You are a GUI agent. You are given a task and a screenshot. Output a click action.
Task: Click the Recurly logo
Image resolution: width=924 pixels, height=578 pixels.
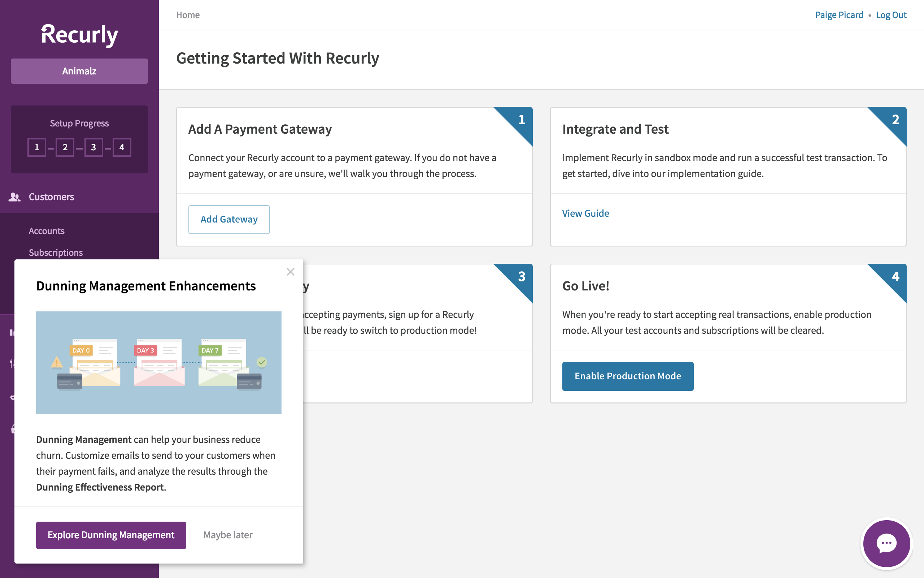point(79,35)
